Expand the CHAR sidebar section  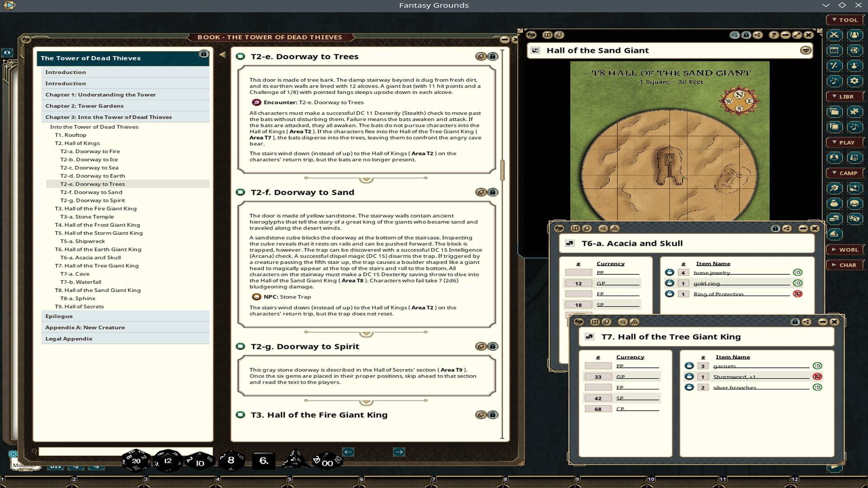[845, 265]
